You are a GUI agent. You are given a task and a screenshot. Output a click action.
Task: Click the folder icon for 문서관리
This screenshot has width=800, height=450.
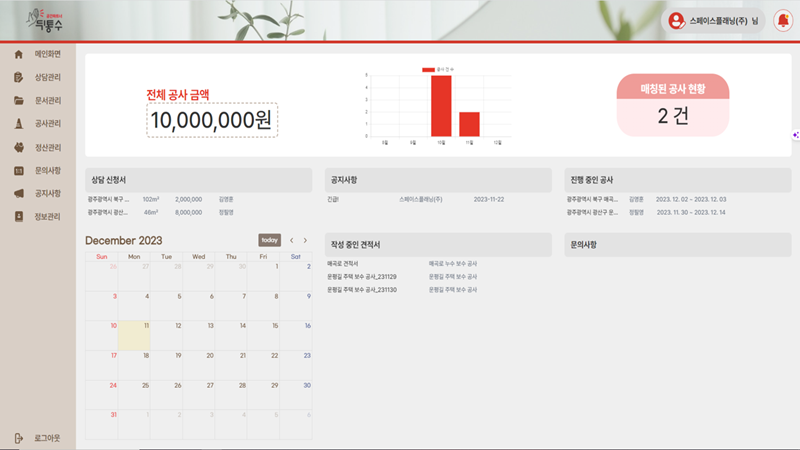(19, 101)
